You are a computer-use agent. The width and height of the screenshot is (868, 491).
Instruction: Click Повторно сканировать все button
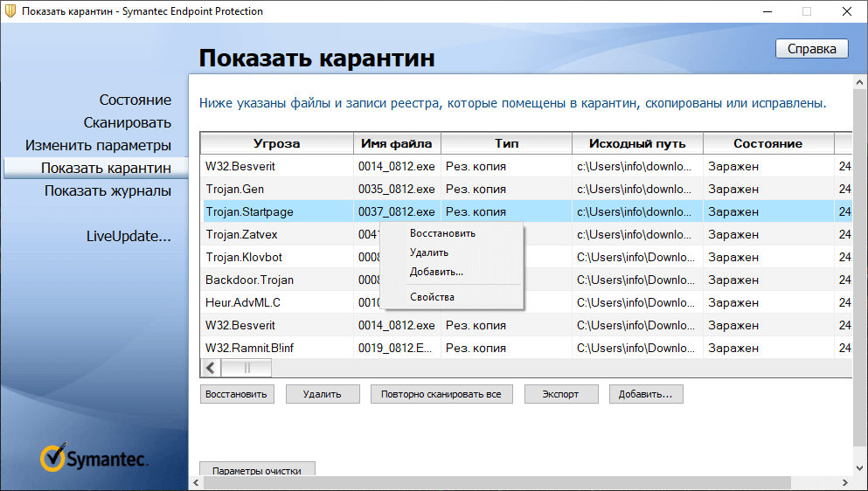click(x=441, y=394)
